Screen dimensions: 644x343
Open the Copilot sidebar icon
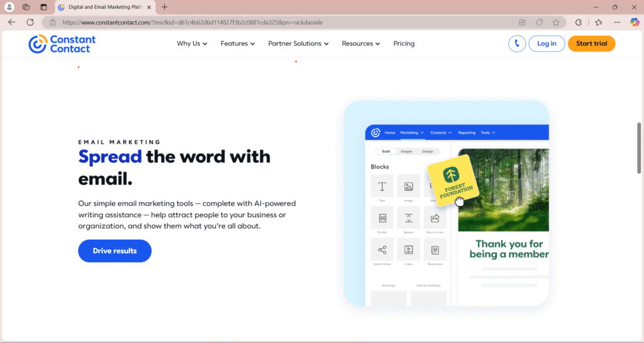pos(635,23)
